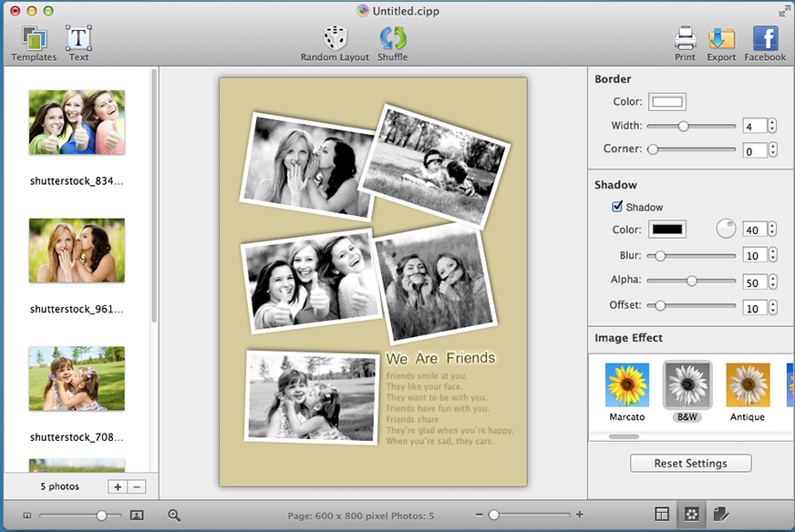Add a photo with the plus button
795x532 pixels.
pyautogui.click(x=117, y=488)
